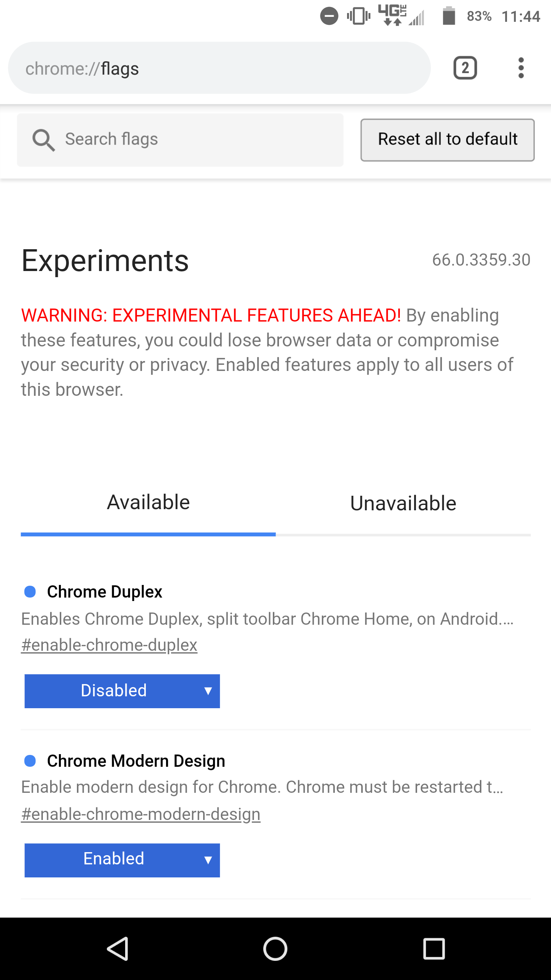Image resolution: width=551 pixels, height=980 pixels.
Task: Open the #enable-chrome-duplex link
Action: tap(109, 644)
